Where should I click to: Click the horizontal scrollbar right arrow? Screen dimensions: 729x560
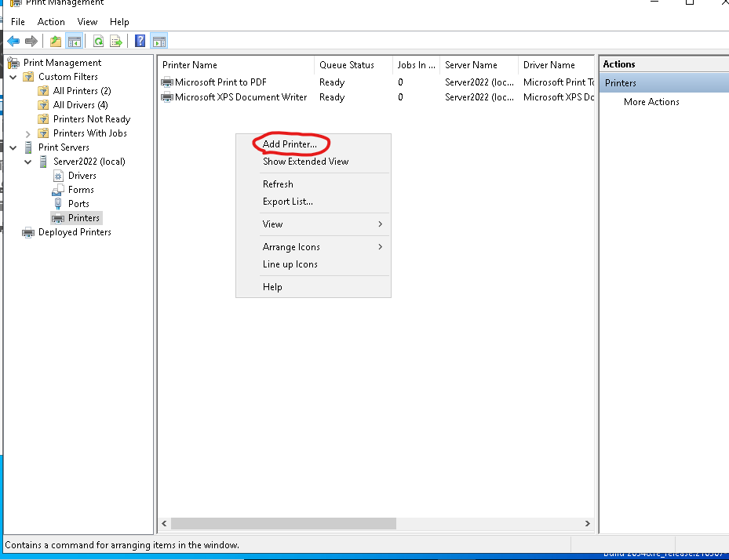point(587,523)
